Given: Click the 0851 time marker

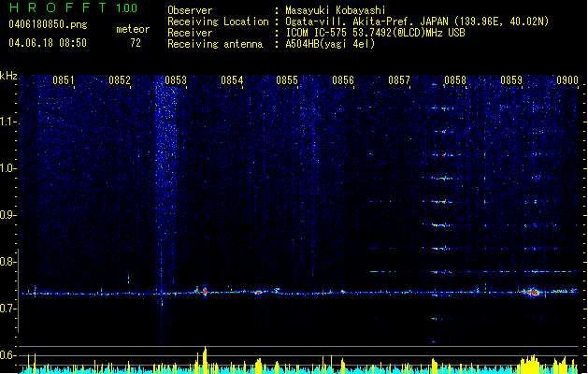Looking at the screenshot, I should pyautogui.click(x=63, y=80).
